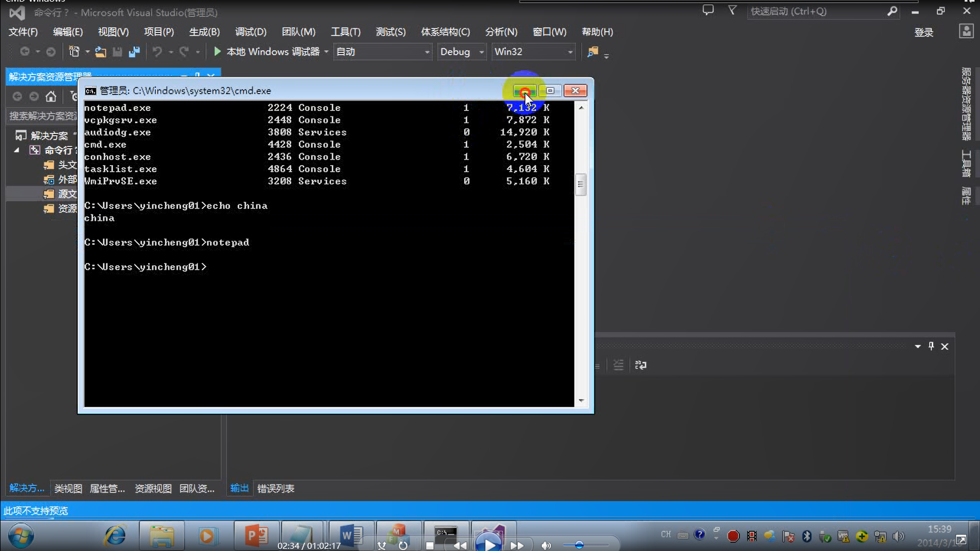Open the 生成(B) menu
The height and width of the screenshot is (551, 980).
[x=204, y=32]
